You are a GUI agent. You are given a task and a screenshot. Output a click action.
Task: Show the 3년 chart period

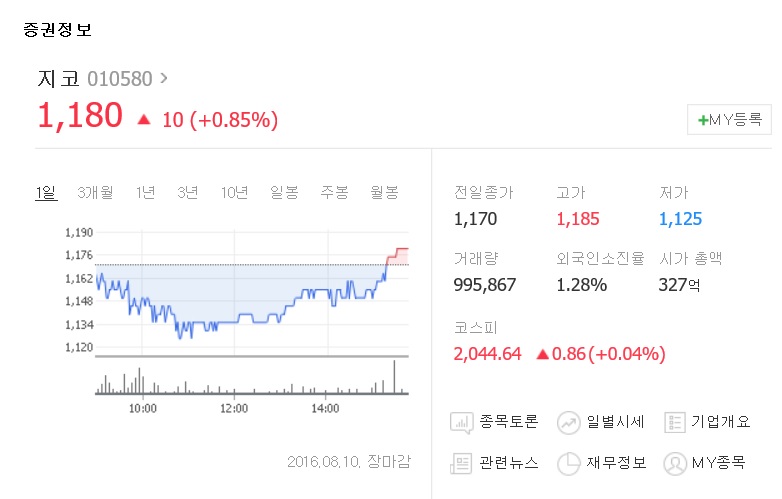click(187, 193)
